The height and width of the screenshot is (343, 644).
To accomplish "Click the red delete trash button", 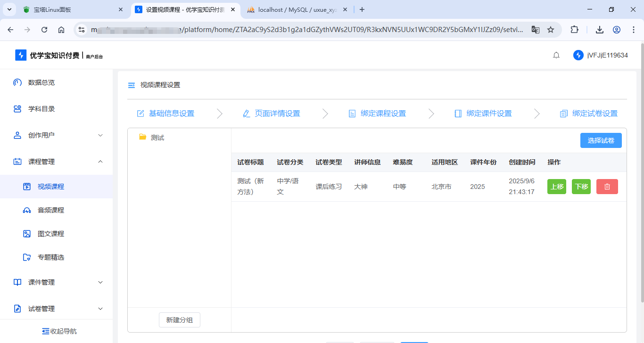I will pyautogui.click(x=607, y=187).
